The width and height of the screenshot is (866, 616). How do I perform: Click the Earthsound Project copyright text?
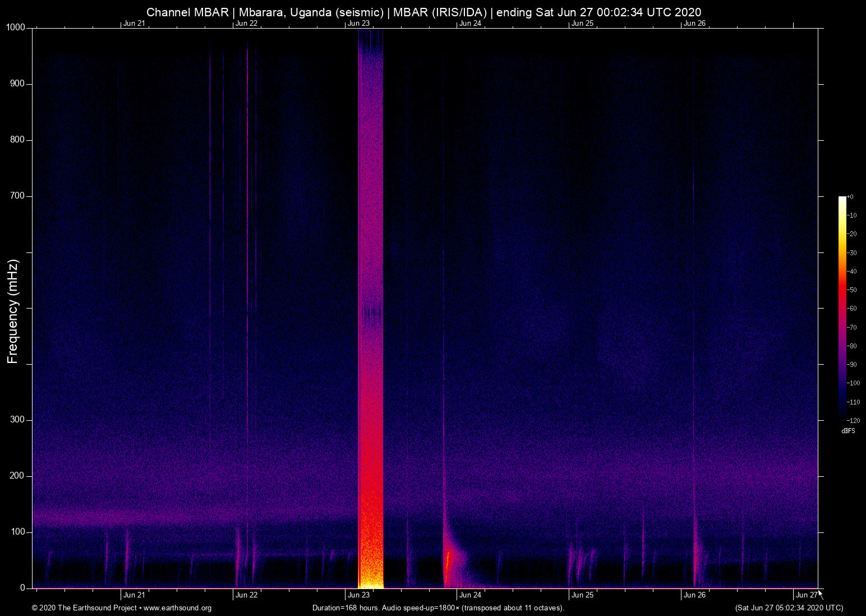click(84, 608)
